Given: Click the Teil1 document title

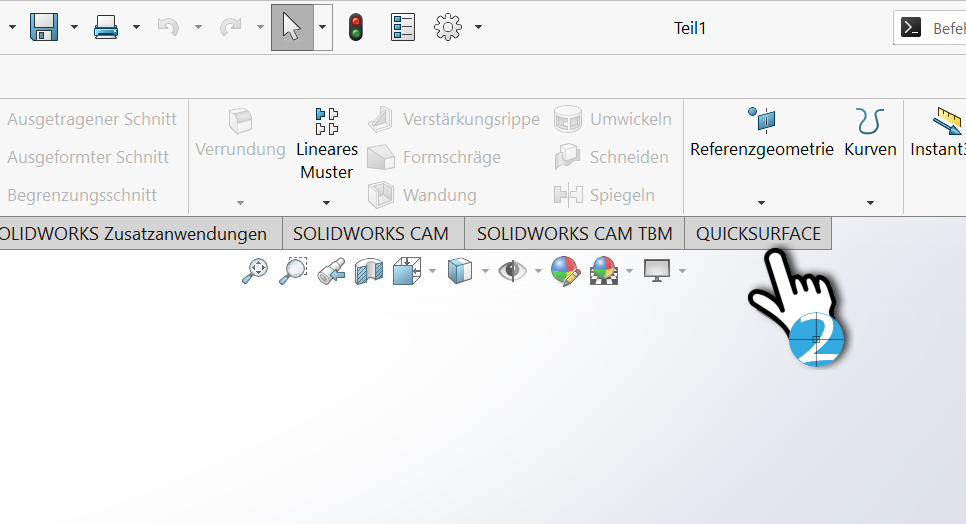Looking at the screenshot, I should click(689, 28).
